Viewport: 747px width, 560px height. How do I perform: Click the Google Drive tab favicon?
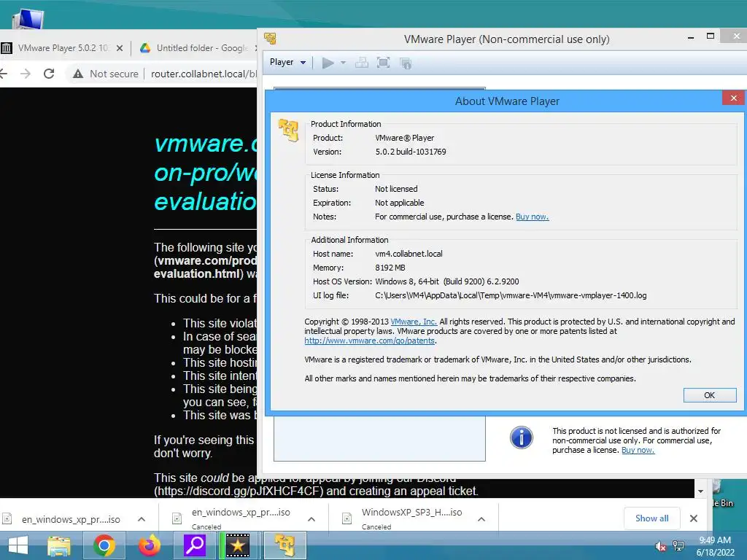pos(145,48)
